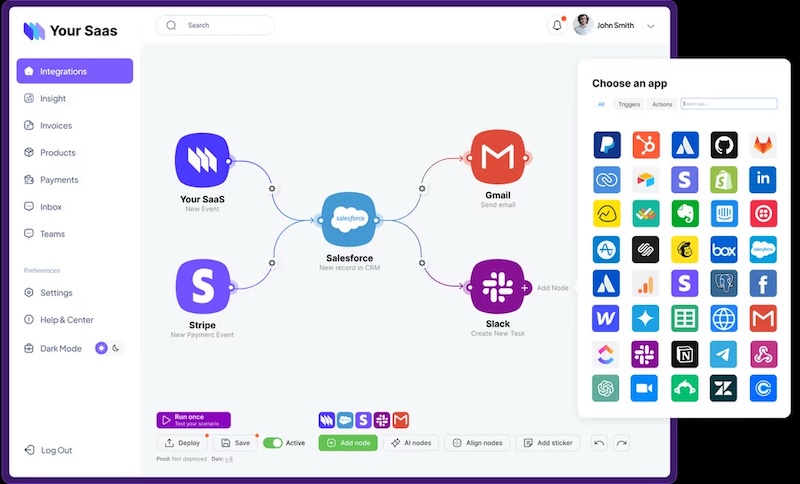Pick the ChatGPT OpenAI icon
This screenshot has width=800, height=484.
click(606, 388)
